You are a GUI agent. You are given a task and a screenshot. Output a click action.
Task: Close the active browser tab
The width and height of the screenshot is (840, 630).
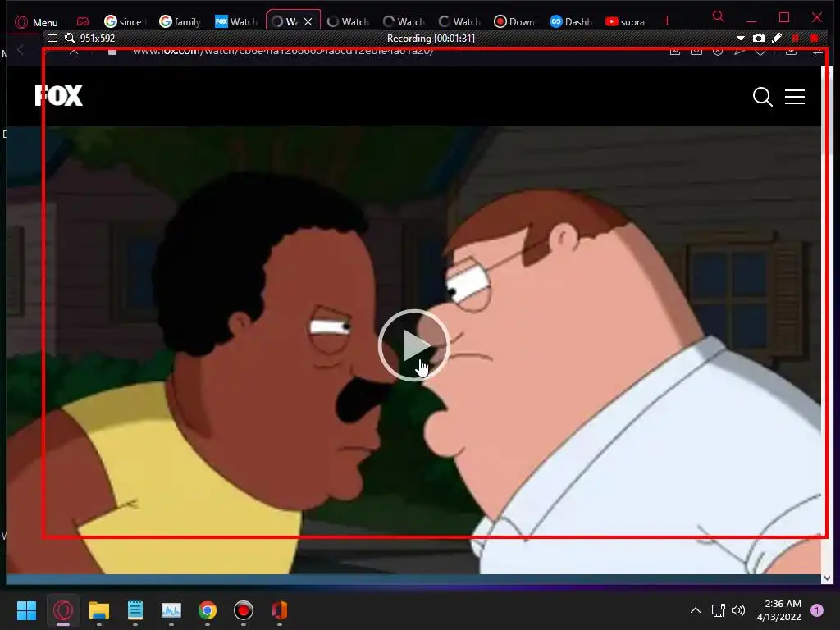(x=308, y=21)
